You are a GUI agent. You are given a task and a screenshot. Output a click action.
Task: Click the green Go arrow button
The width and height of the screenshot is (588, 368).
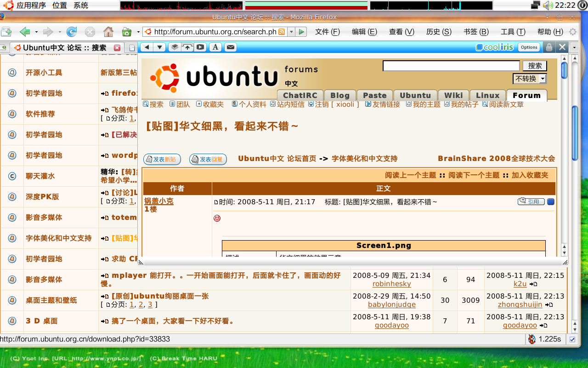tap(301, 32)
